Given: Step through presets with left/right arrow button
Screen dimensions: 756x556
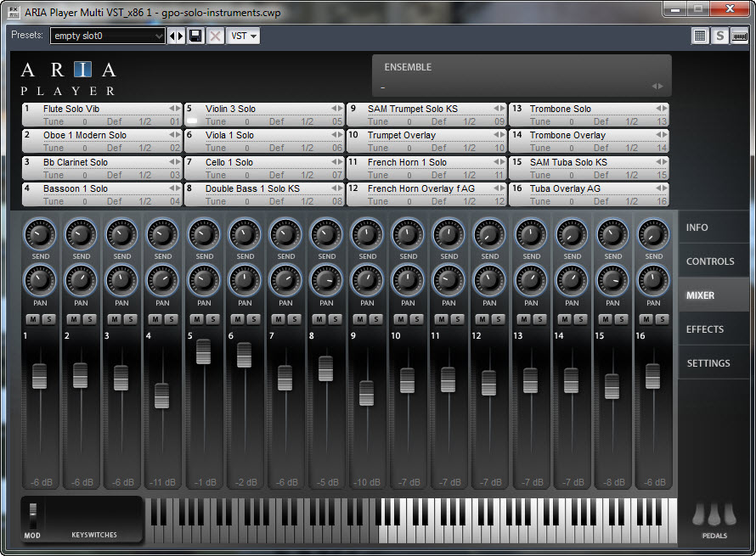Looking at the screenshot, I should 176,37.
